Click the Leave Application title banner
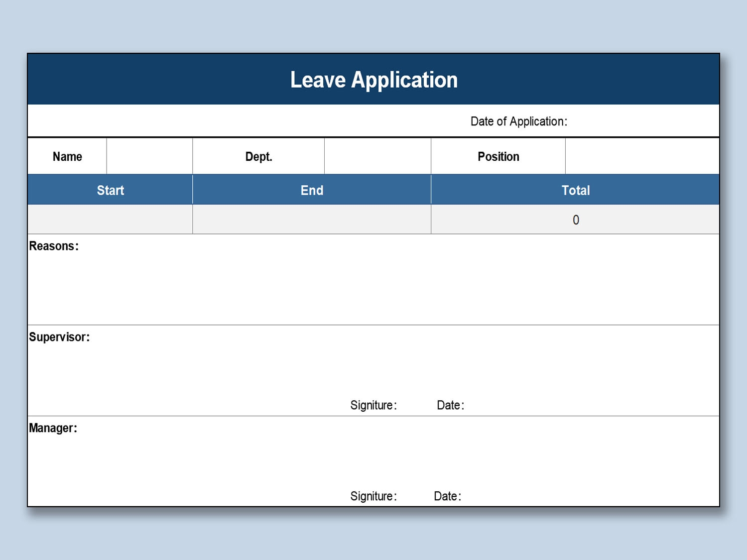The height and width of the screenshot is (560, 747). 373,80
